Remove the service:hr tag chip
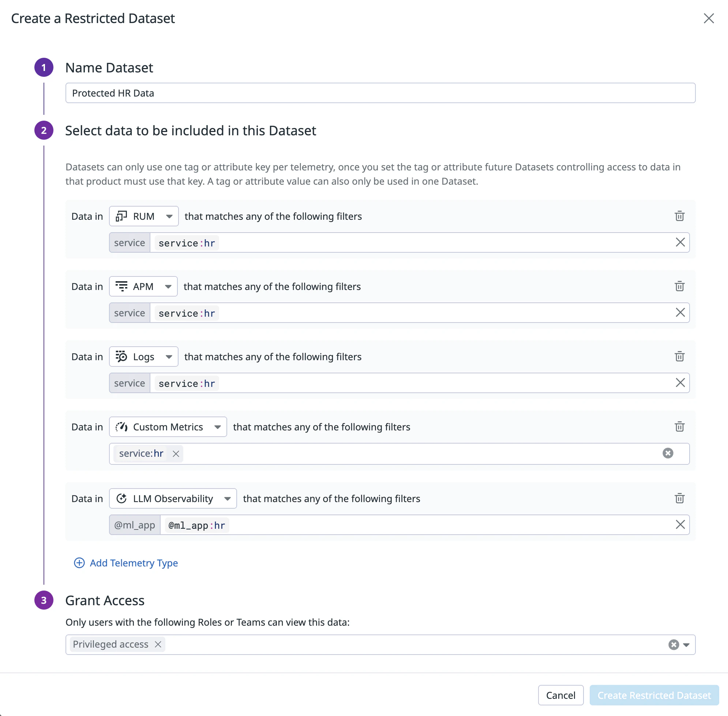Image resolution: width=728 pixels, height=716 pixels. [176, 454]
